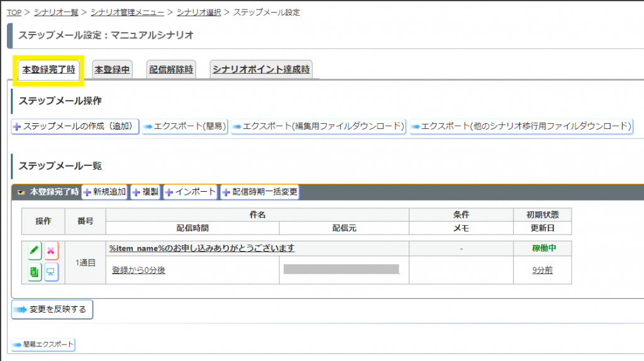Click the 稼働中 status text

tap(544, 248)
